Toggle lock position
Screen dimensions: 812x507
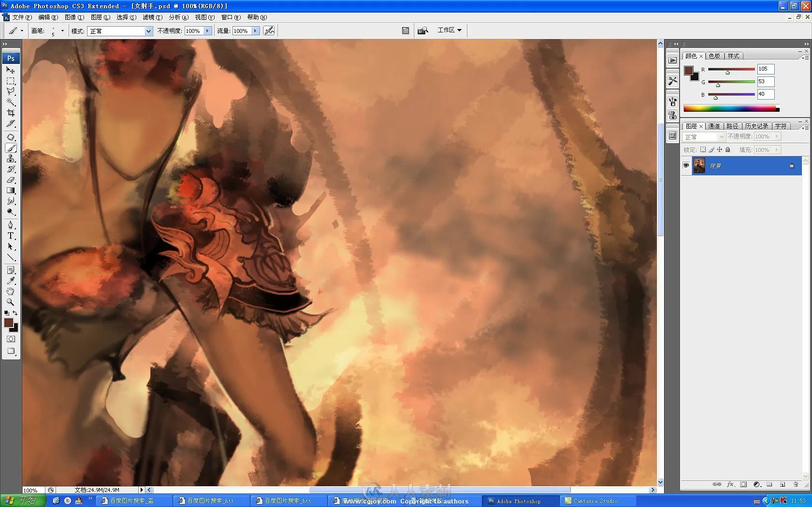pyautogui.click(x=720, y=149)
